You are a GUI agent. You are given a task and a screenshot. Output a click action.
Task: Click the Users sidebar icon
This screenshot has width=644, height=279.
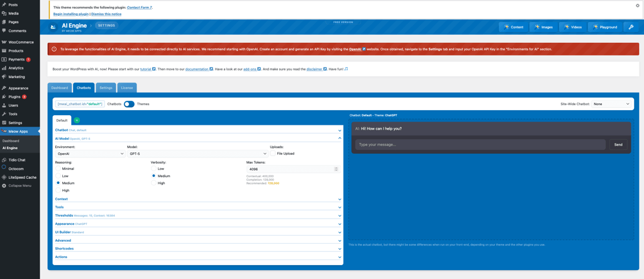click(4, 105)
